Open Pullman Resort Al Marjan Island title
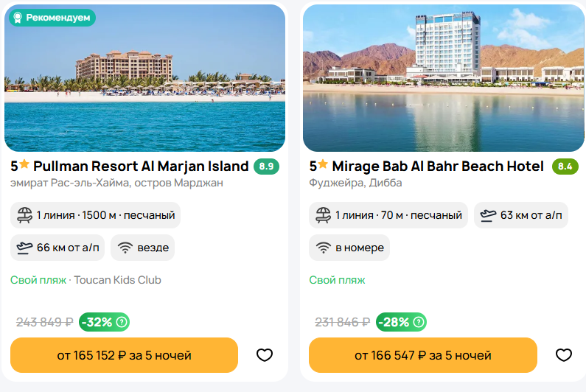This screenshot has height=392, width=586. 141,167
